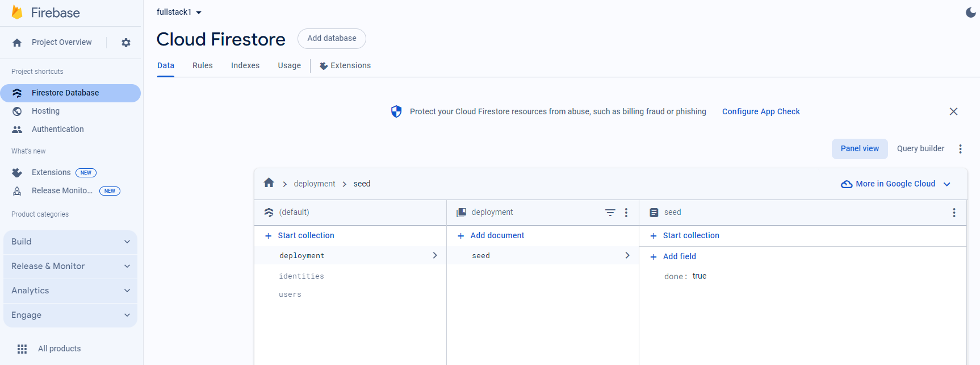Click deployment in the breadcrumb path
The image size is (980, 365).
click(315, 184)
